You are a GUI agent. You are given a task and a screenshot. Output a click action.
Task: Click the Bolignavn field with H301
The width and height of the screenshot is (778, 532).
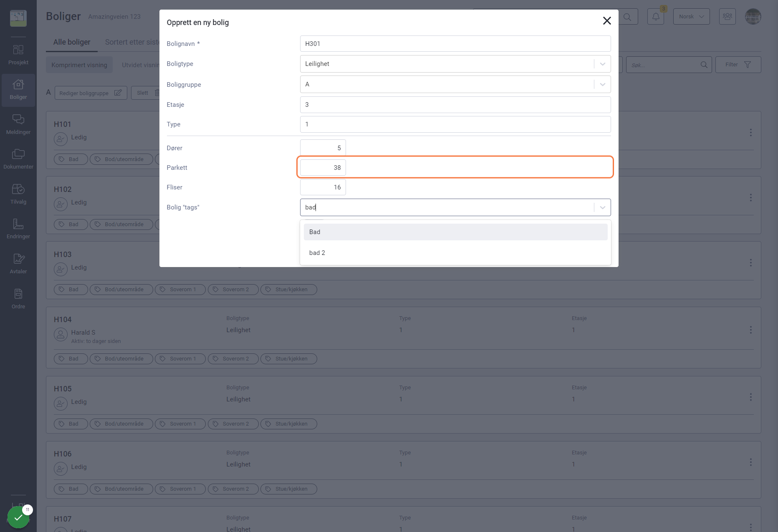click(455, 44)
